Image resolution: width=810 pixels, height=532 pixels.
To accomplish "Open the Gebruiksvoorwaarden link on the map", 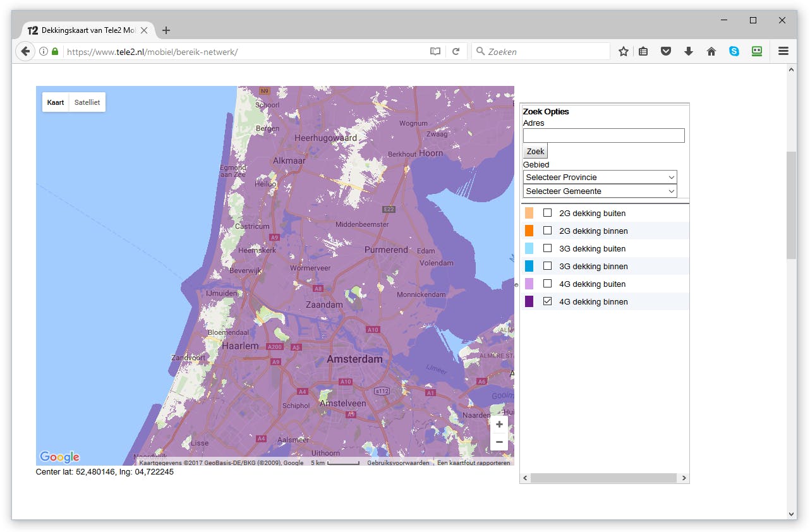I will tap(398, 463).
